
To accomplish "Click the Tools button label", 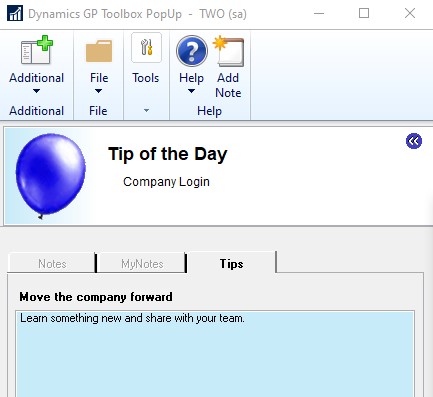I will point(146,78).
